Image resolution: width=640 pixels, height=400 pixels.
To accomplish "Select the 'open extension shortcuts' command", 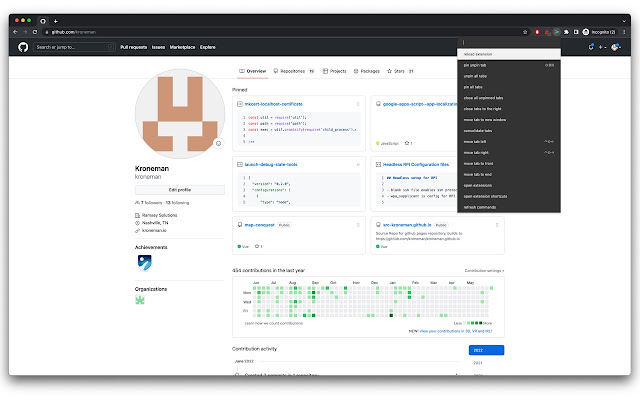I will (509, 196).
